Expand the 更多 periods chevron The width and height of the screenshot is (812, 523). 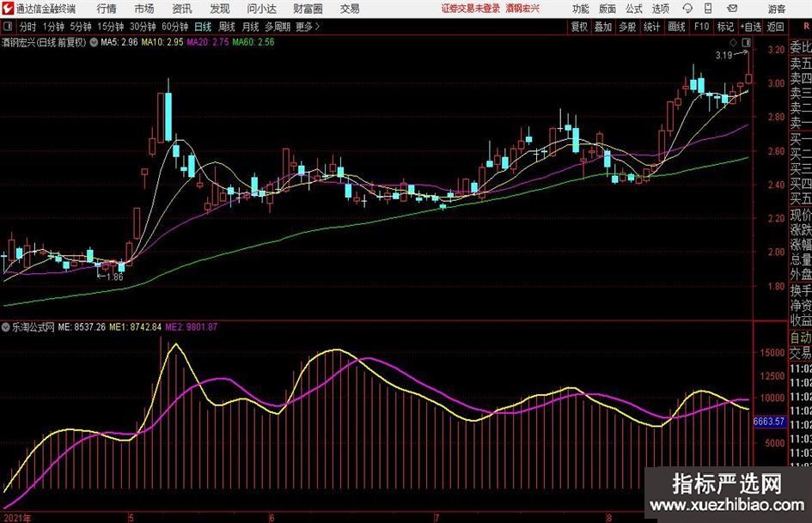pos(318,27)
